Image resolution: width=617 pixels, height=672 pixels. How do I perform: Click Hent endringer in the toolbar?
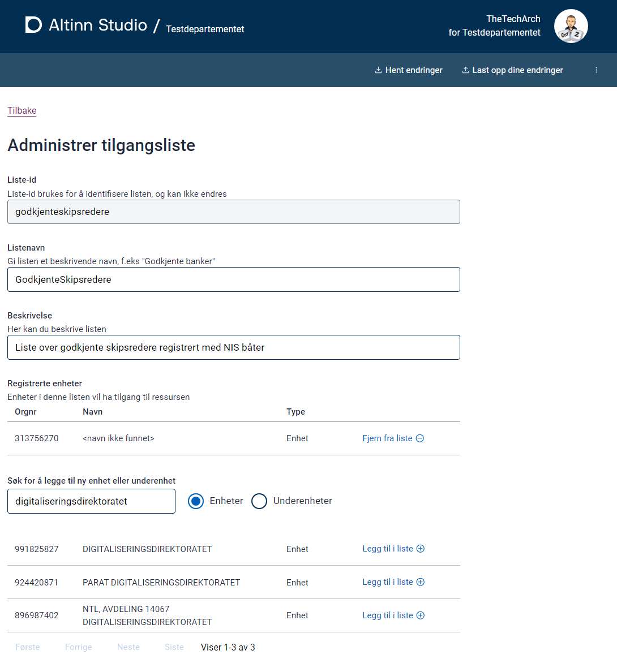click(409, 70)
